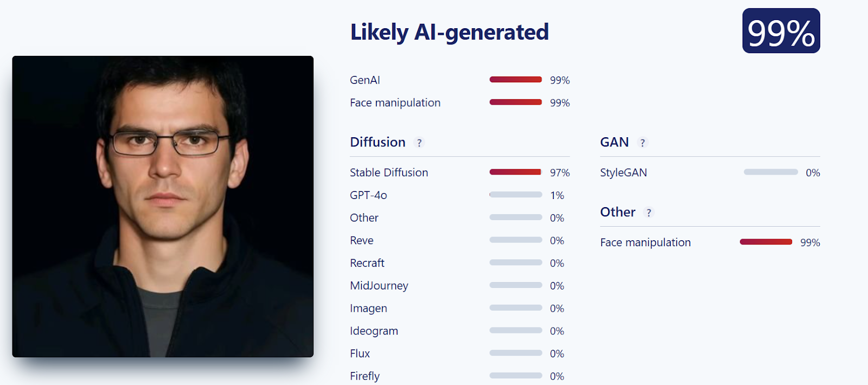
Task: Click the analyzed face image thumbnail
Action: click(x=163, y=207)
